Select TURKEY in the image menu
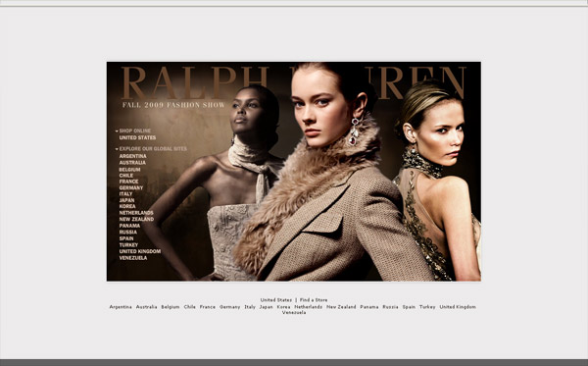588x366 pixels. 128,244
